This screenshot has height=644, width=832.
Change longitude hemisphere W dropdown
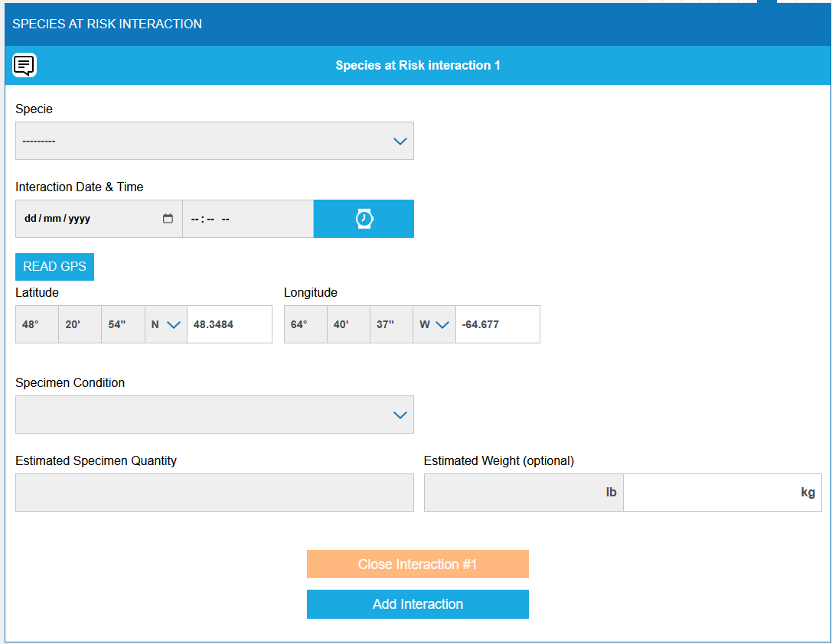click(x=434, y=324)
